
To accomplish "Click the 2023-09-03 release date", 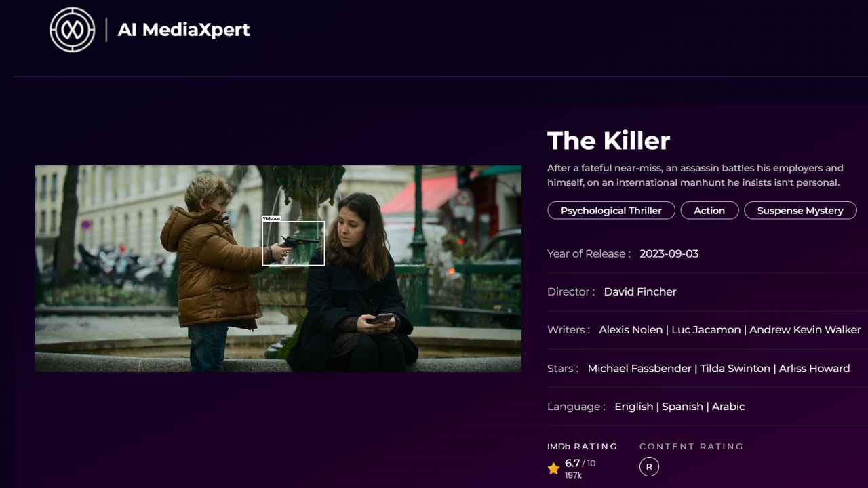I will click(x=669, y=253).
